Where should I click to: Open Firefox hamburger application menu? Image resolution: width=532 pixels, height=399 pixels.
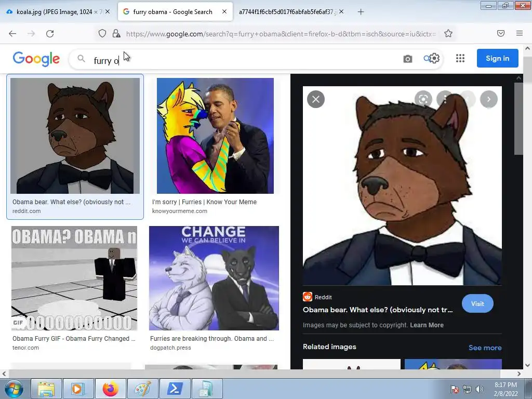click(x=520, y=33)
